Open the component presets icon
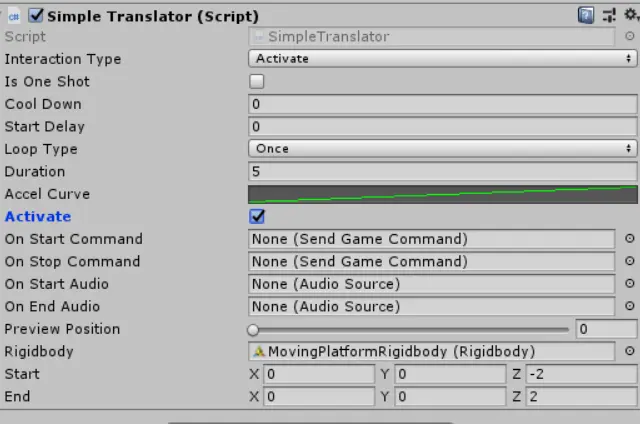The image size is (640, 424). 609,16
